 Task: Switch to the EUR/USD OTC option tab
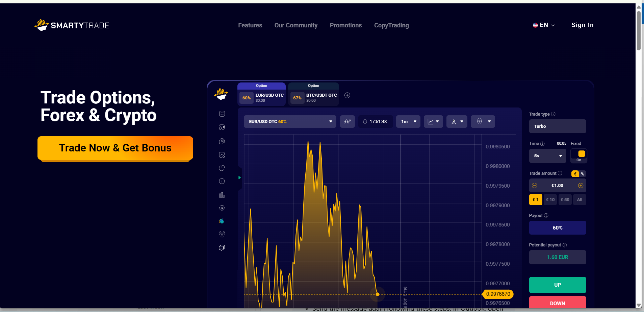click(x=261, y=94)
